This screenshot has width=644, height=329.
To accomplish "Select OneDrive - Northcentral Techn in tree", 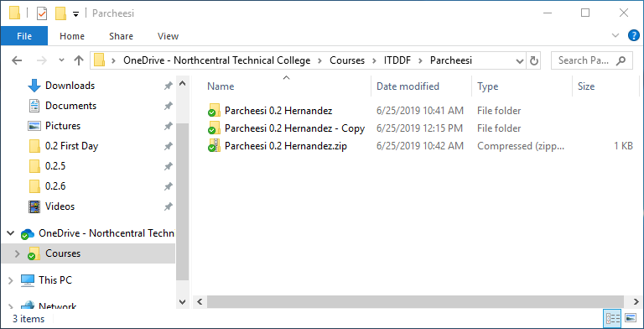I will point(106,233).
